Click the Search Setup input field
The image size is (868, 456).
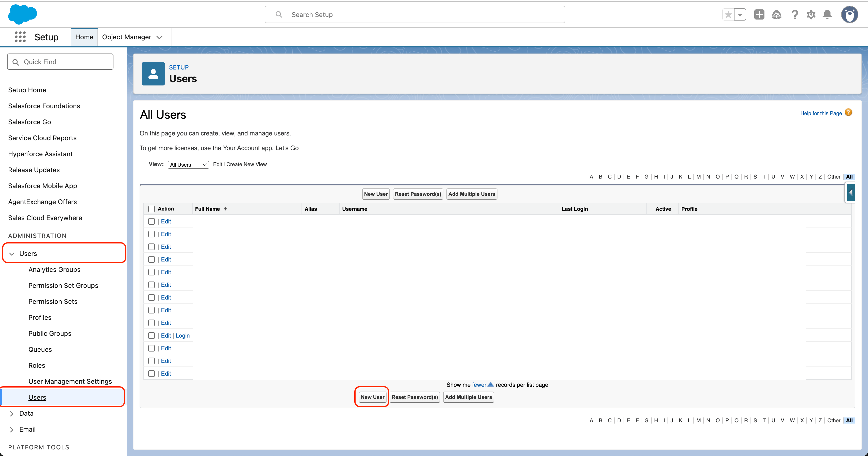point(415,14)
